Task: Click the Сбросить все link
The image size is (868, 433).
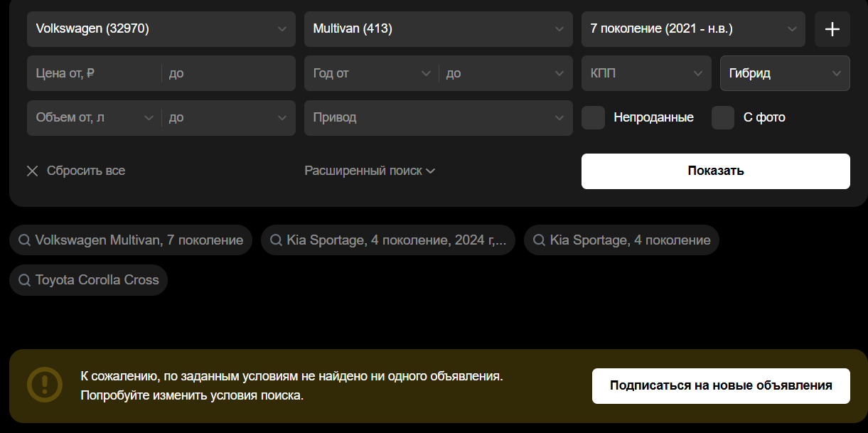Action: 86,171
